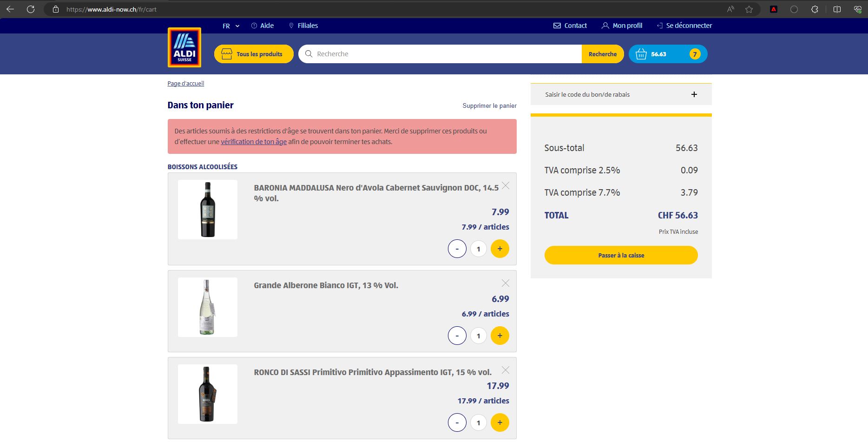The width and height of the screenshot is (868, 442).
Task: Reload the page with refresh icon
Action: click(31, 9)
